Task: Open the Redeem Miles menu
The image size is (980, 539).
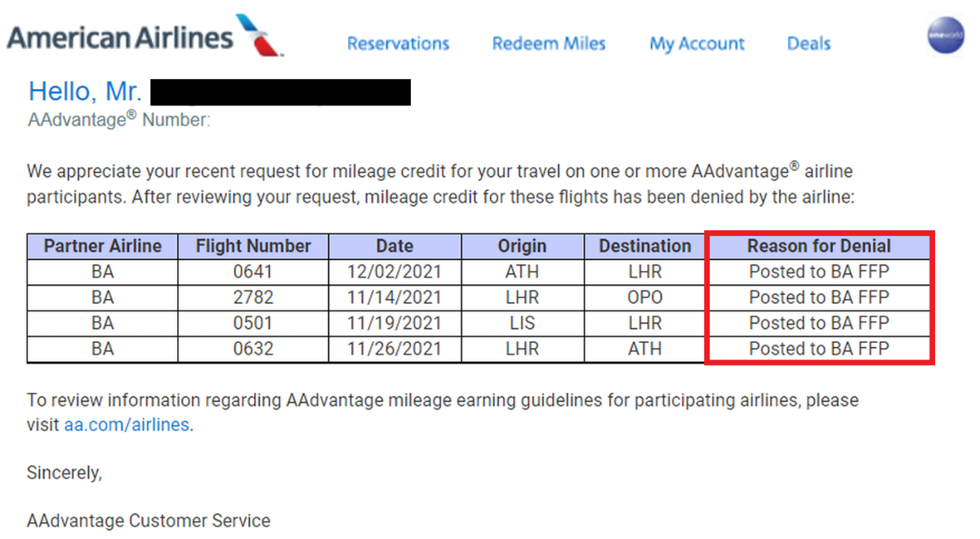Action: [549, 43]
